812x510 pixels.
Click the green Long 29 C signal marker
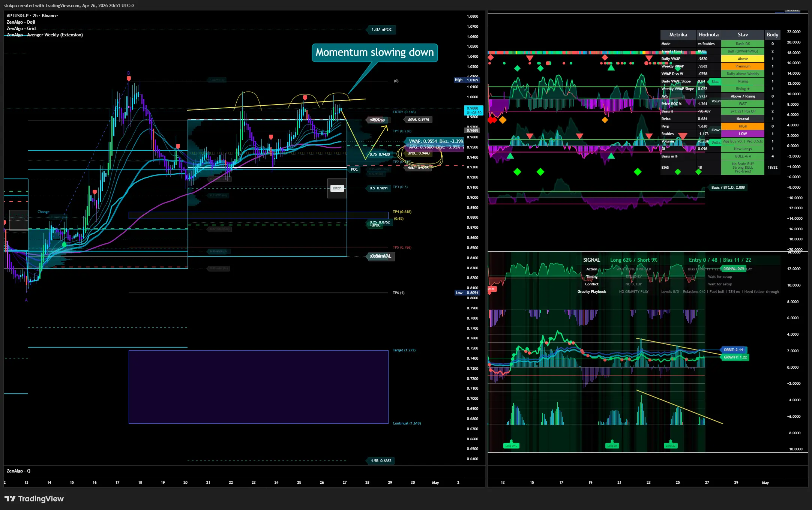point(511,445)
